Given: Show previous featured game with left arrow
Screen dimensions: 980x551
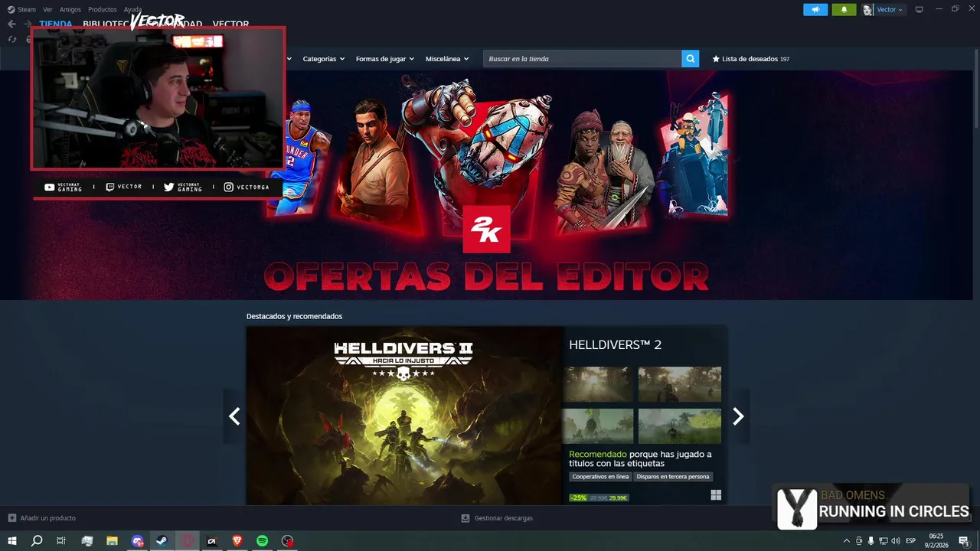Looking at the screenshot, I should pos(234,416).
